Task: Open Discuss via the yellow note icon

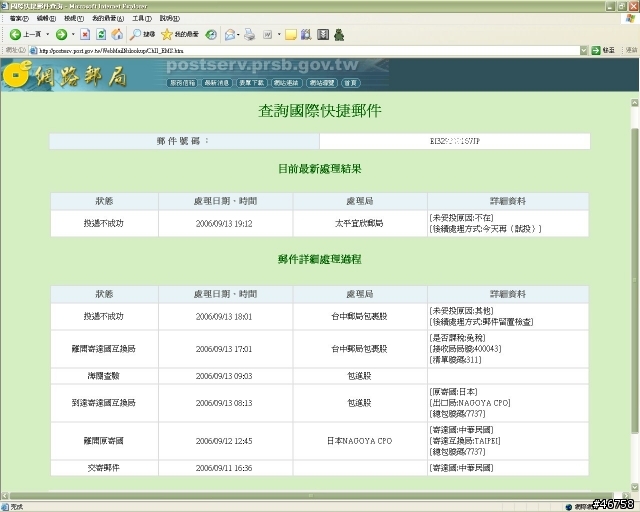Action: coord(291,35)
